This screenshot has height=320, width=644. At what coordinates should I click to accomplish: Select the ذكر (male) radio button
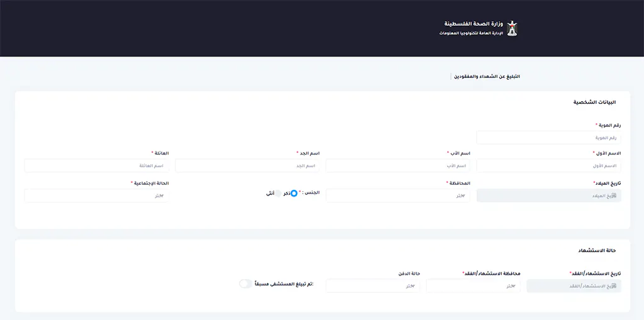(x=294, y=193)
